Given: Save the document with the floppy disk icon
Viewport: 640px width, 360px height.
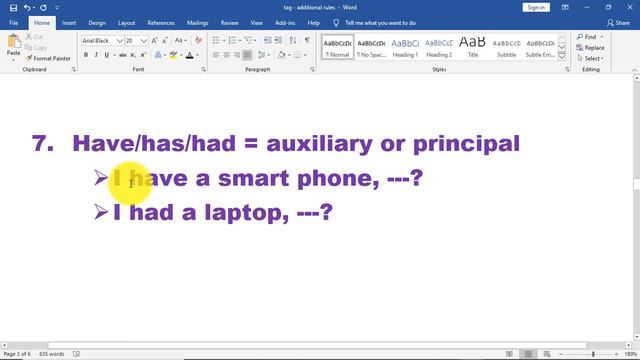Looking at the screenshot, I should click(x=13, y=7).
